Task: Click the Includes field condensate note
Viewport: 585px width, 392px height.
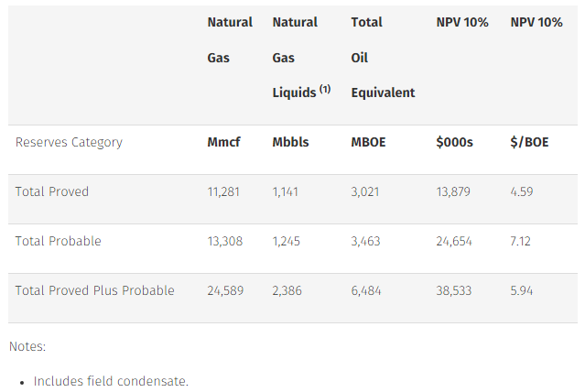Action: coord(111,381)
